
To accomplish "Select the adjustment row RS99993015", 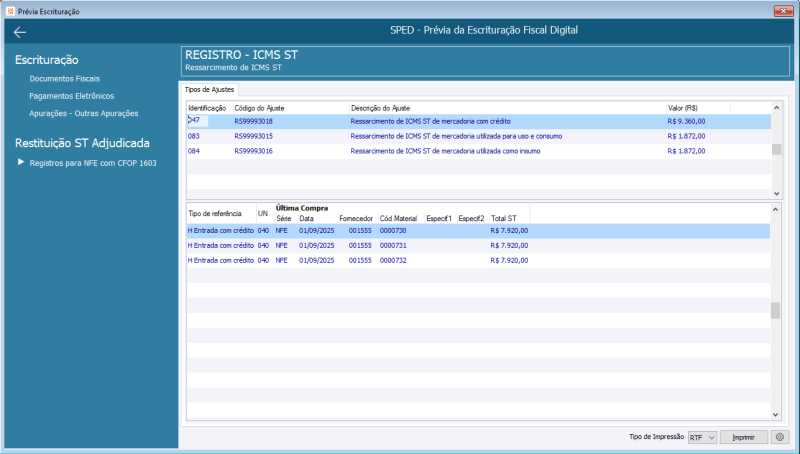I will click(479, 136).
